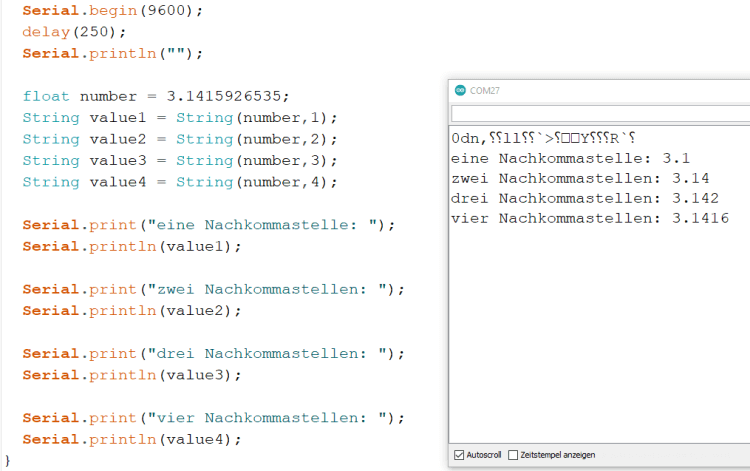Click the line String value3 = String(number,3);

point(180,161)
